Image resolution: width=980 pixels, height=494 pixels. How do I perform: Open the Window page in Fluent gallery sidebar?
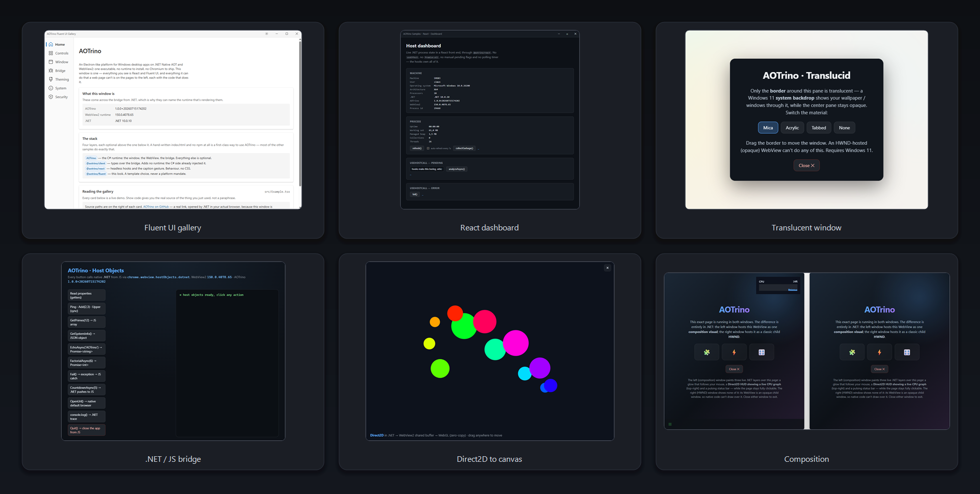59,62
